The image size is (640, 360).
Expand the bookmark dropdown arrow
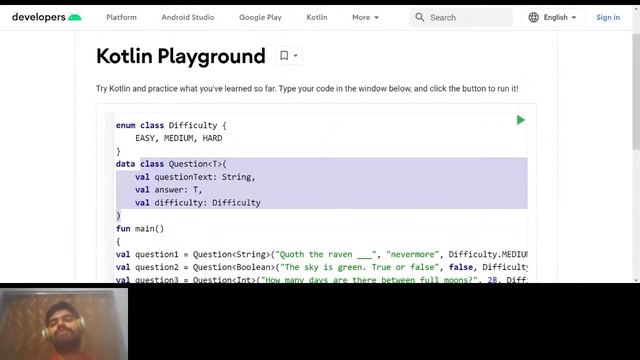(x=296, y=56)
